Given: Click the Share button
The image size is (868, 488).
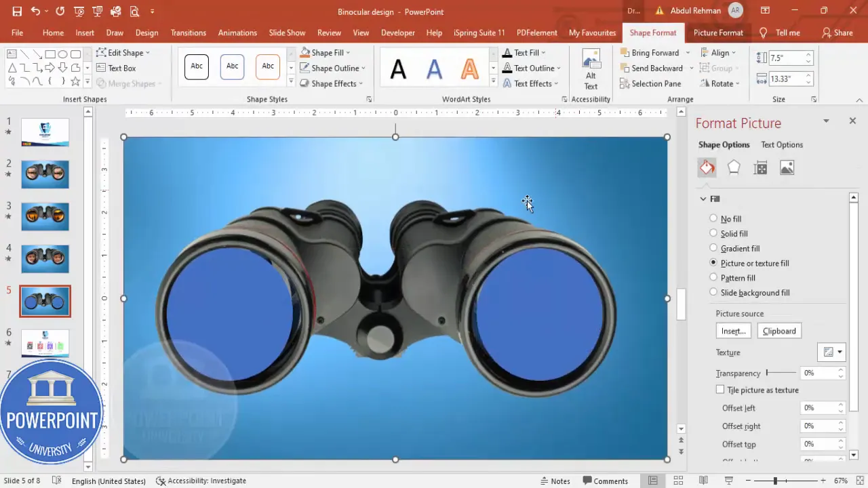Looking at the screenshot, I should pos(837,33).
